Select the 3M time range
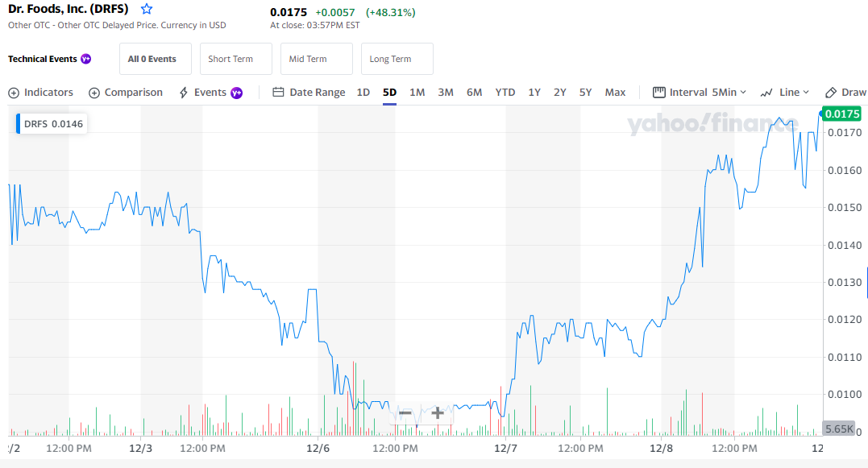This screenshot has width=868, height=468. (446, 93)
